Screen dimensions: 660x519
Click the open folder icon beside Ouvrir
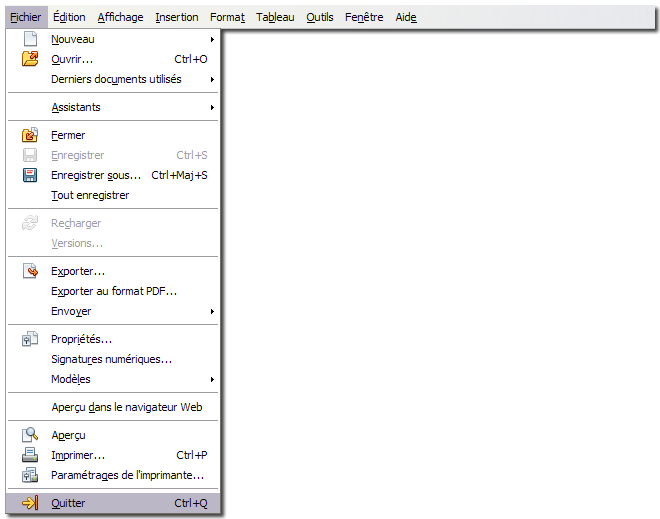(30, 59)
